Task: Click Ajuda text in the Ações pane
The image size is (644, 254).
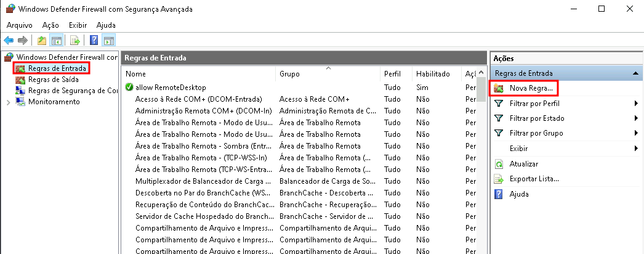Action: click(x=519, y=194)
